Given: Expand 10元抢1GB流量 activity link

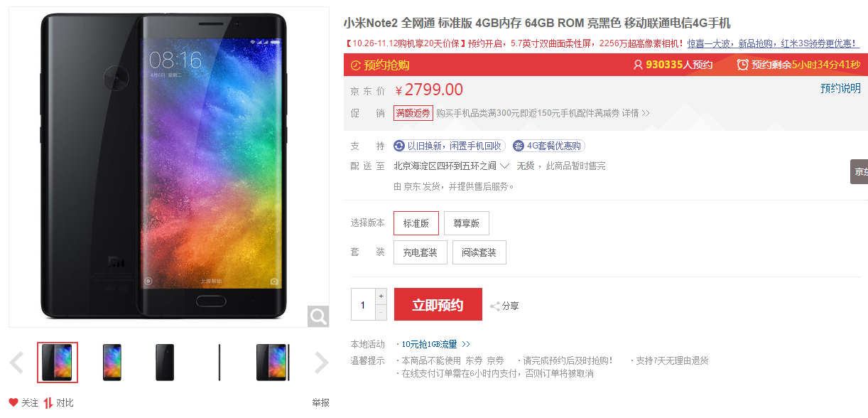Looking at the screenshot, I should pos(435,344).
